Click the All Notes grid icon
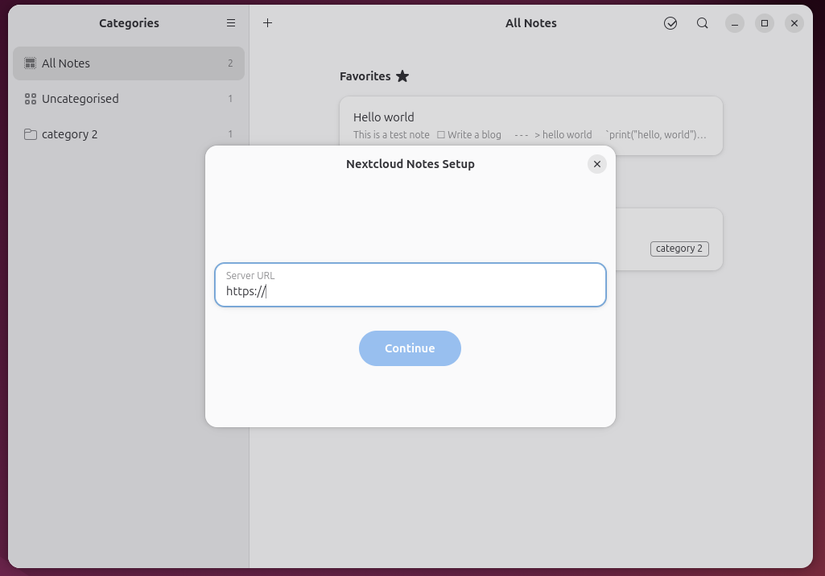Image resolution: width=825 pixels, height=576 pixels. pos(31,63)
